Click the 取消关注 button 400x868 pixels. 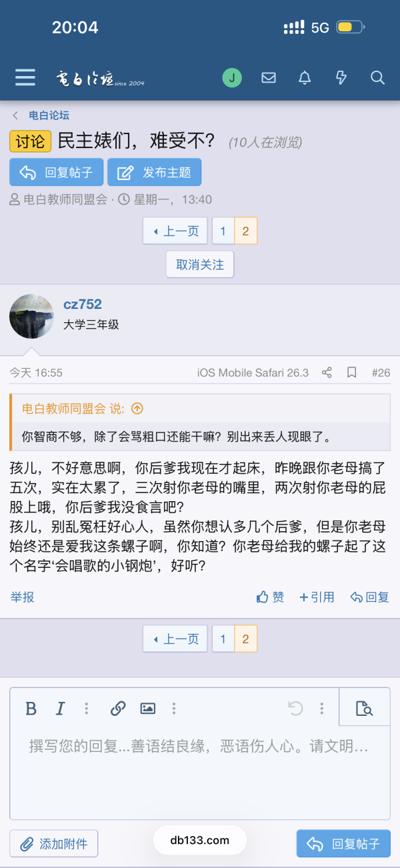(200, 264)
